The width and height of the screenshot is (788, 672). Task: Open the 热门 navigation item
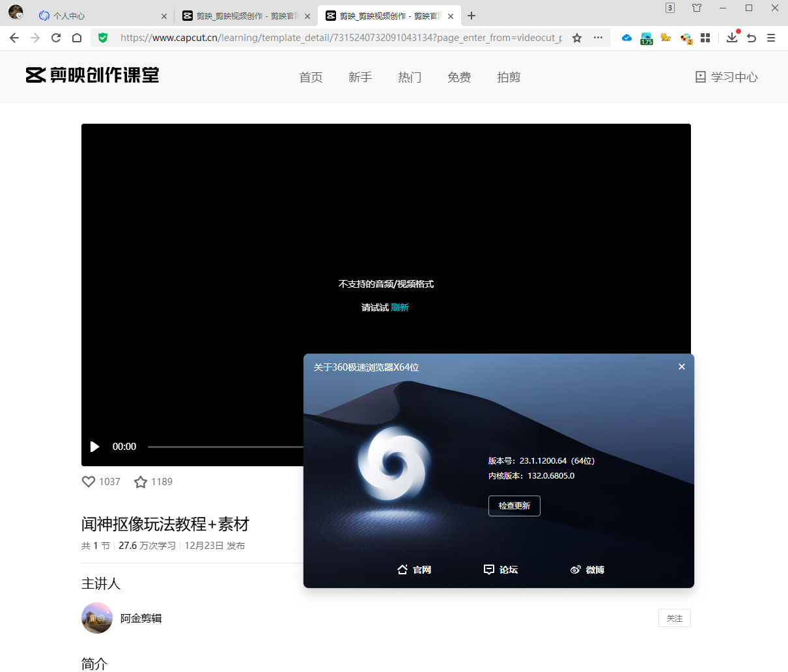coord(410,77)
